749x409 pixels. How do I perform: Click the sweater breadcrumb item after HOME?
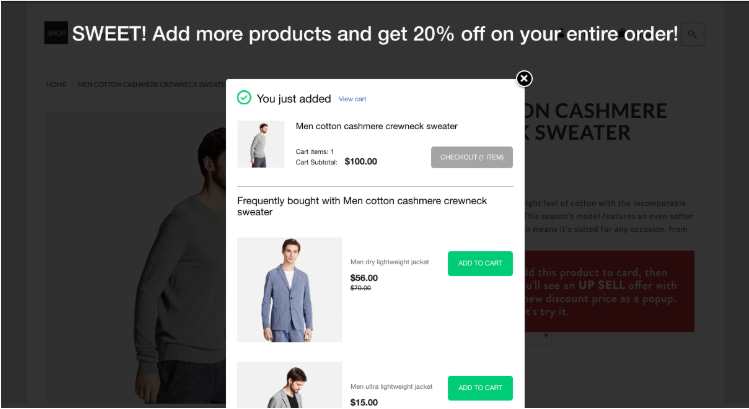[151, 84]
